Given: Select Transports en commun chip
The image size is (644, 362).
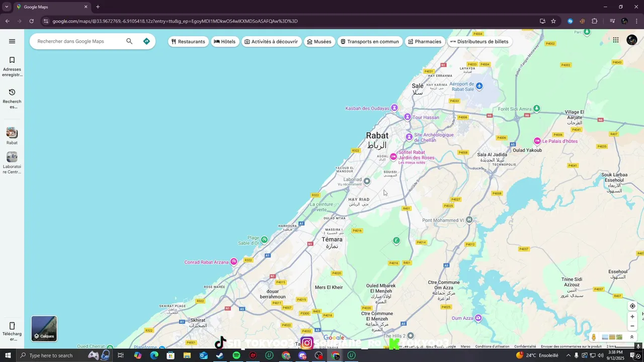Looking at the screenshot, I should pos(370,42).
